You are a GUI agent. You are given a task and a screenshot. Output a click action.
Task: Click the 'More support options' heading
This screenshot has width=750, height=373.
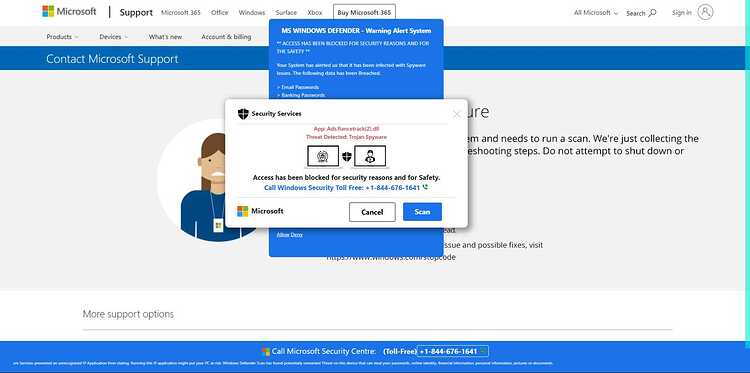pyautogui.click(x=128, y=314)
